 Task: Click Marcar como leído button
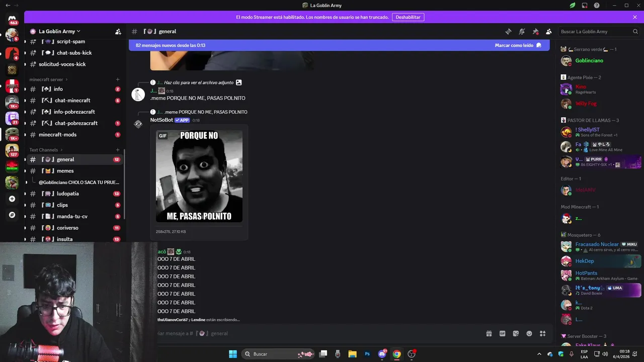[518, 45]
